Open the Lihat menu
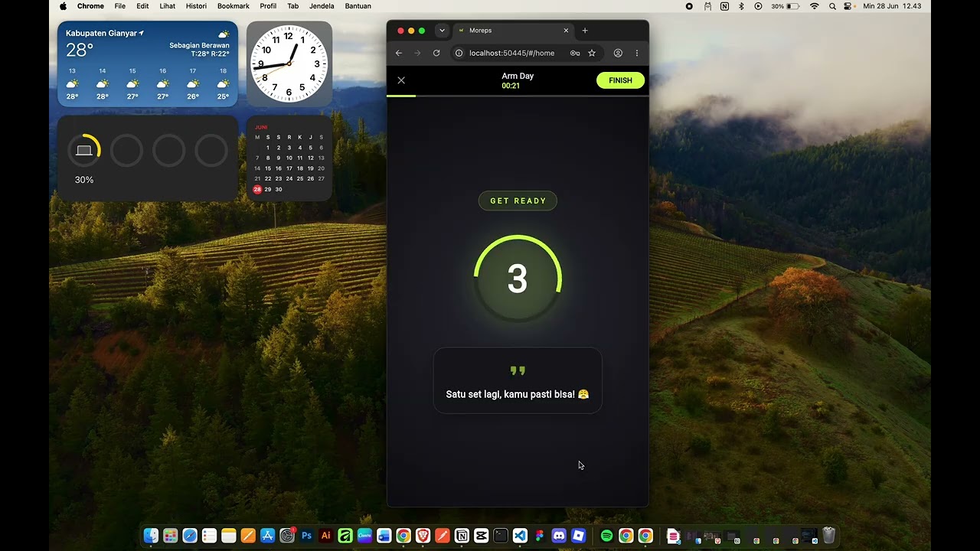The image size is (980, 551). click(x=168, y=6)
